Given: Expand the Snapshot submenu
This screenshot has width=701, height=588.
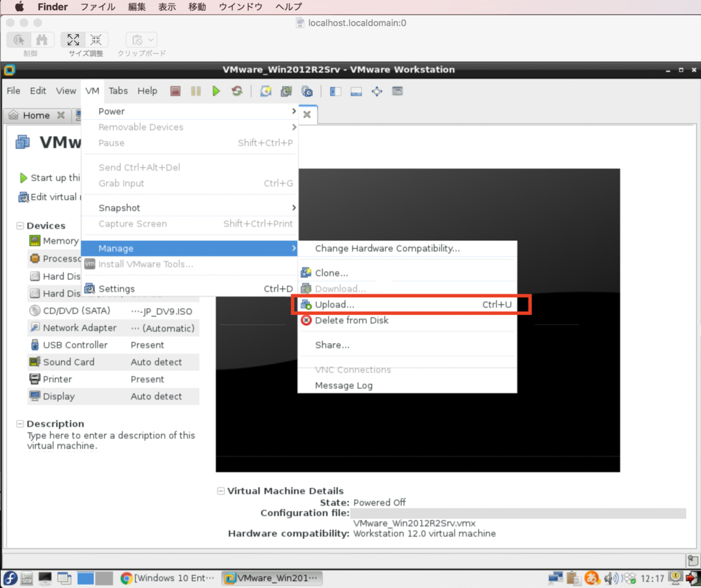Looking at the screenshot, I should pos(190,208).
